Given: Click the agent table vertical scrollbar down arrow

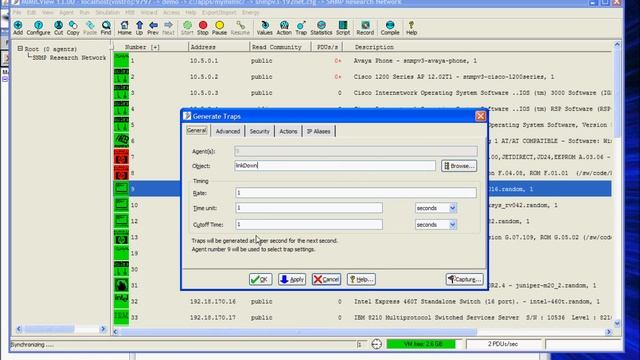Looking at the screenshot, I should tap(617, 323).
